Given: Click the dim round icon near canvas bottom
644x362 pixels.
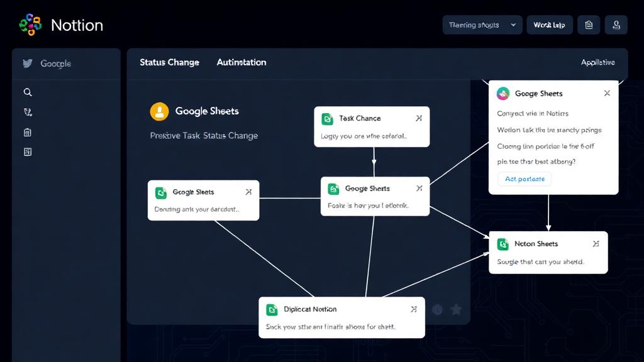Looking at the screenshot, I should click(x=438, y=310).
